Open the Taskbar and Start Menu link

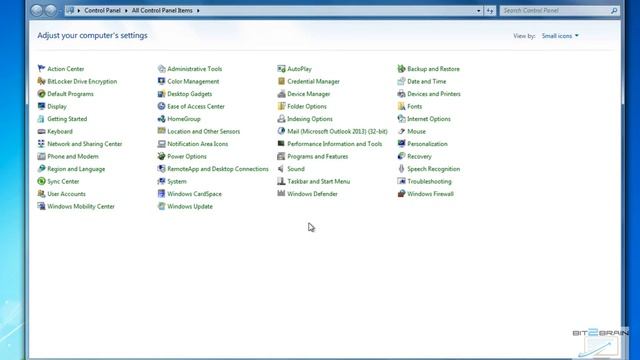(318, 181)
